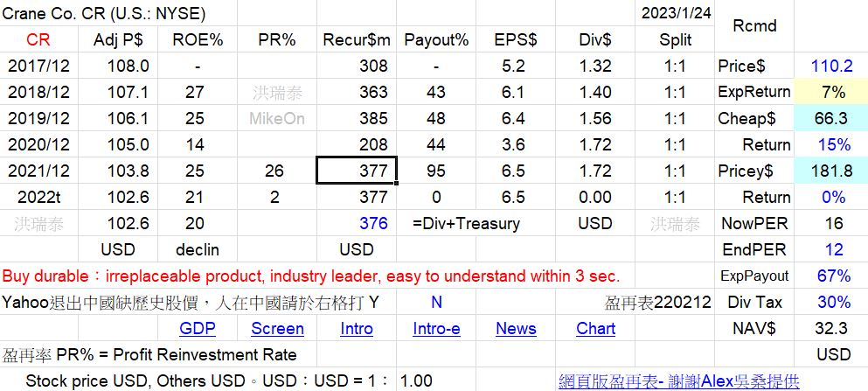
Task: Open the 網頁版盈再表 Alex吳桑 link
Action: (678, 381)
